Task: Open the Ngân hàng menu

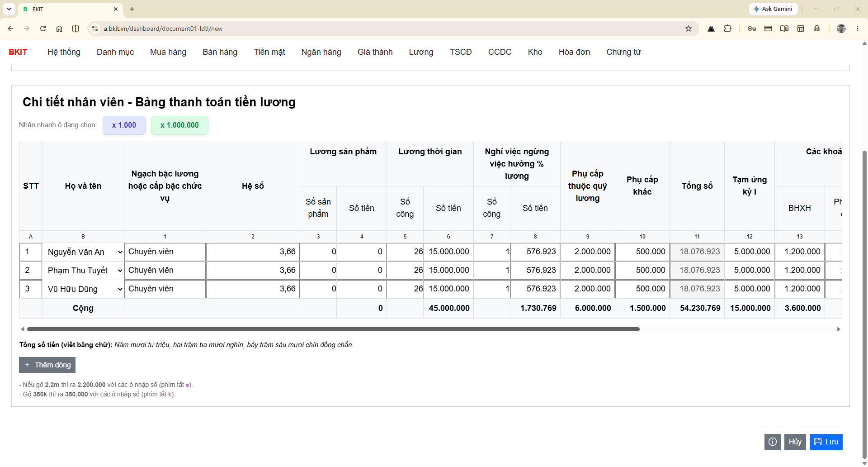Action: [x=321, y=52]
